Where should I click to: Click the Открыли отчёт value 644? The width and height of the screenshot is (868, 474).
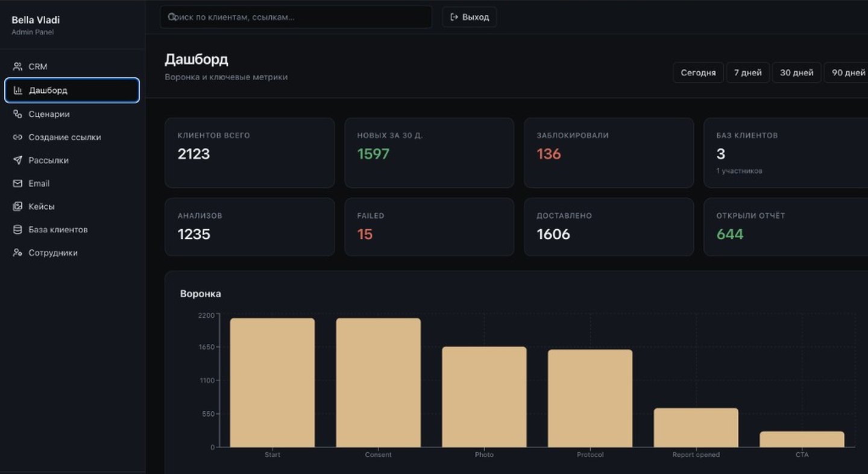(x=730, y=234)
